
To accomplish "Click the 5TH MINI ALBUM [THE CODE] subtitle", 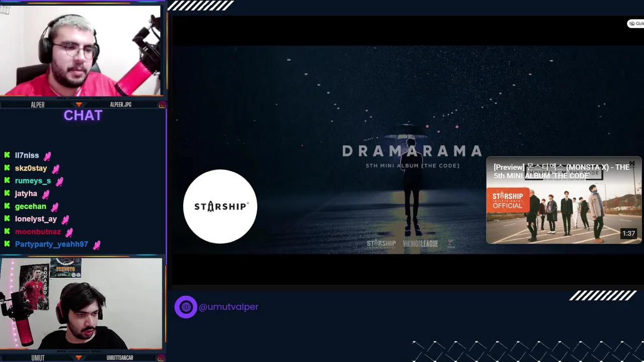I will coord(413,165).
